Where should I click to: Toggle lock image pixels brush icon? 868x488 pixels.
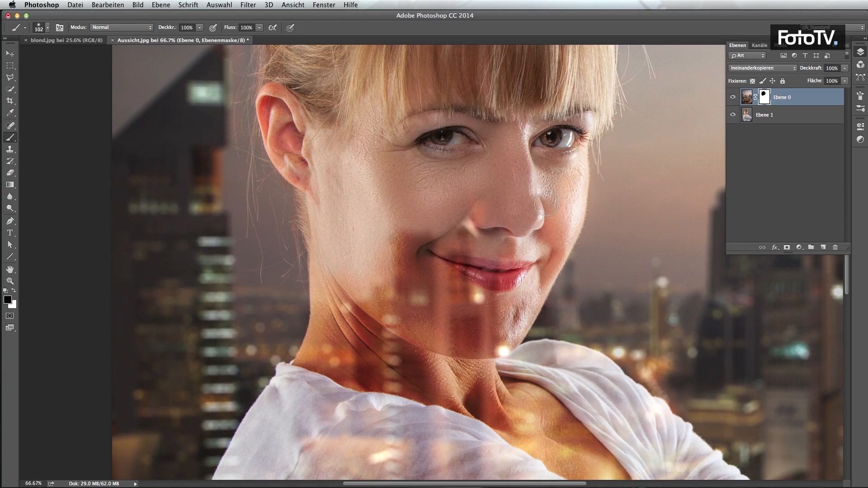[762, 81]
